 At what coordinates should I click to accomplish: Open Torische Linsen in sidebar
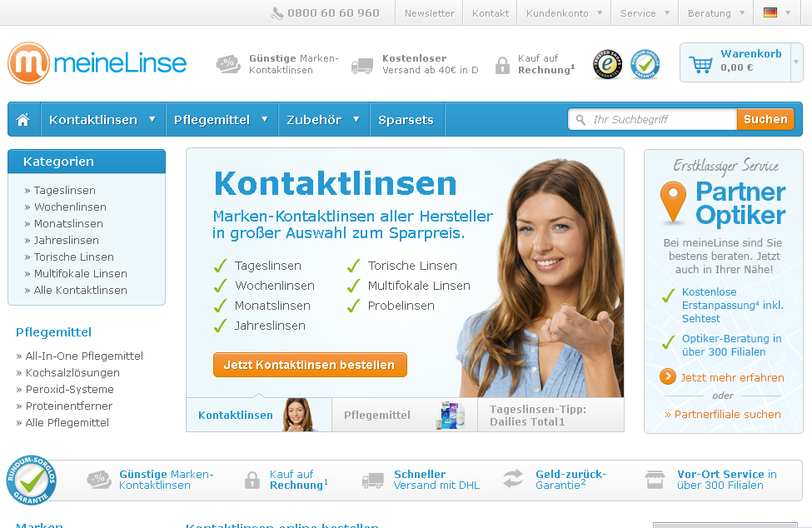73,257
